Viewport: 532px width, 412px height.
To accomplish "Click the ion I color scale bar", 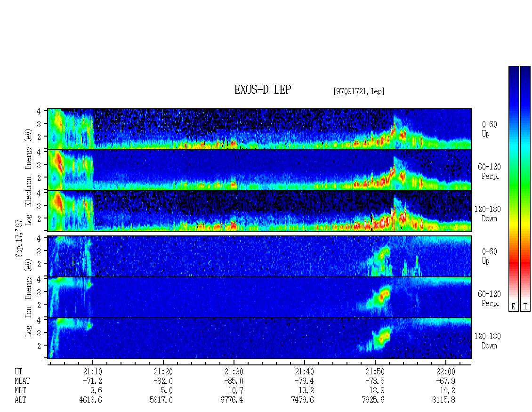I will 525,184.
